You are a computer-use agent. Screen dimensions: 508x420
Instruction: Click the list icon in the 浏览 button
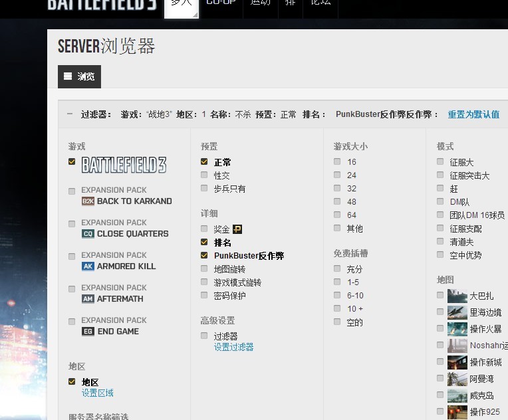(68, 76)
